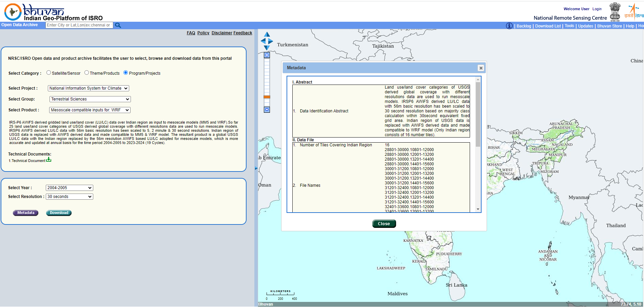Click file name 31201-32400.14401-15600
Image resolution: width=644 pixels, height=308 pixels.
[x=409, y=202]
